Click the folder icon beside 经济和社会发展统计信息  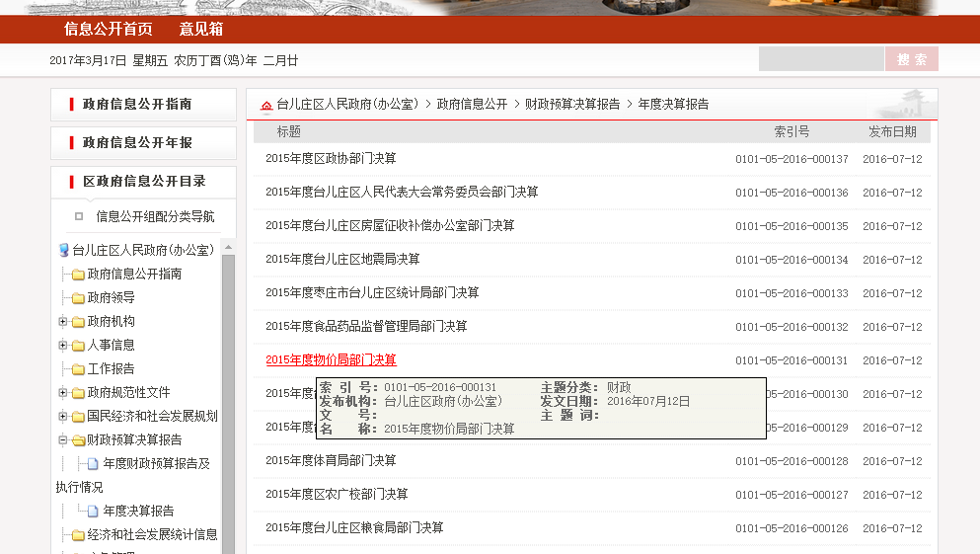point(78,535)
